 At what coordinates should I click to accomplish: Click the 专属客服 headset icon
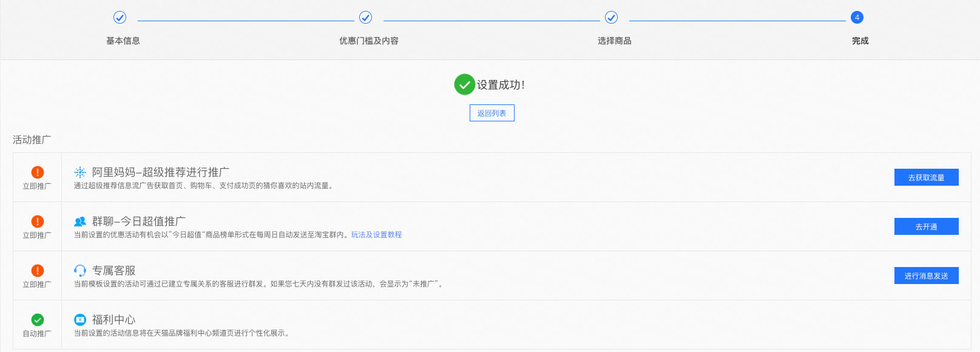[x=80, y=271]
